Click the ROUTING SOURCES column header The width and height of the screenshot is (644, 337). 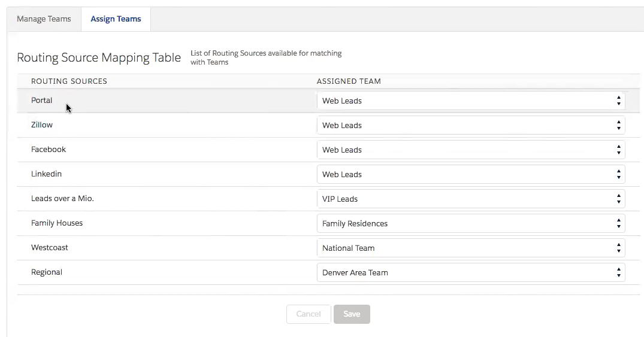point(69,81)
